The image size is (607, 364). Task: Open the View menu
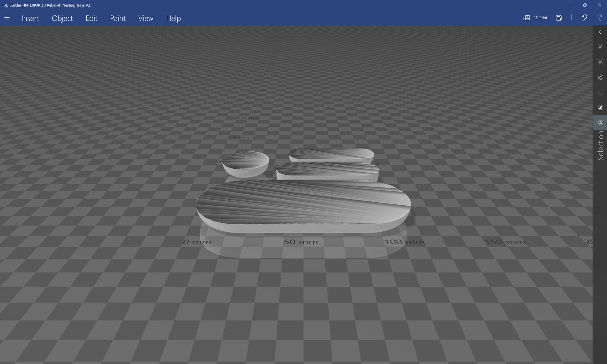point(146,18)
